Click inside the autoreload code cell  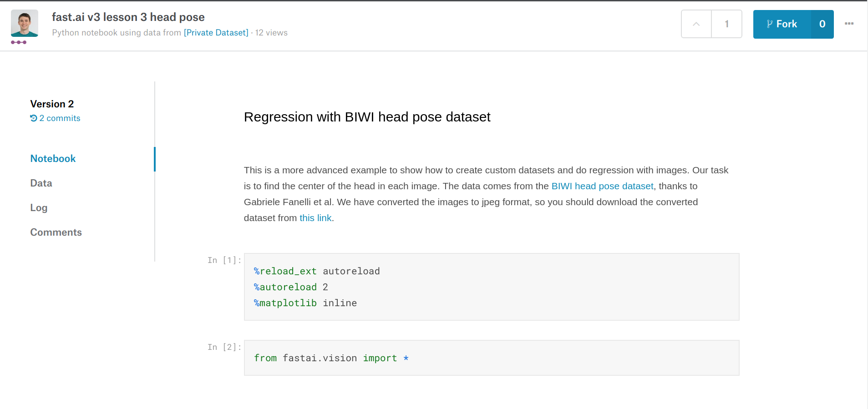[491, 287]
